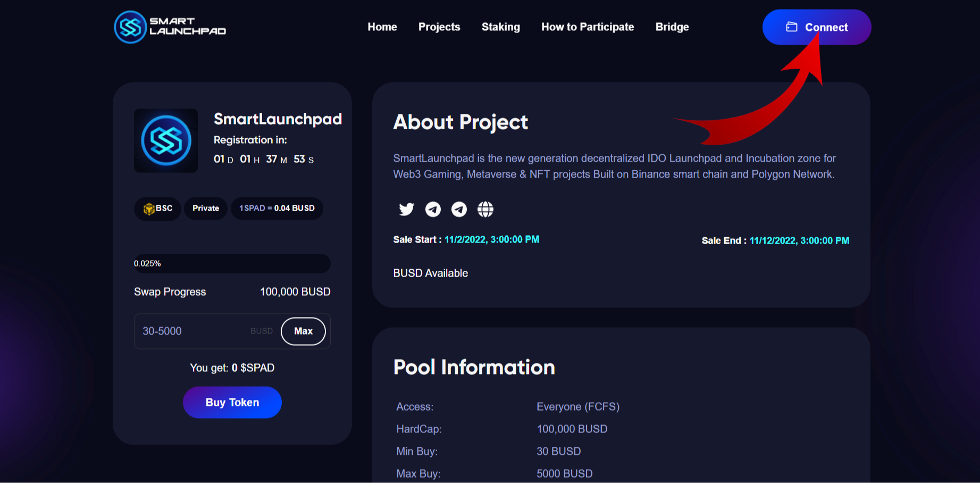Click the You get 0 $SPAD text
The image size is (980, 483).
point(232,368)
